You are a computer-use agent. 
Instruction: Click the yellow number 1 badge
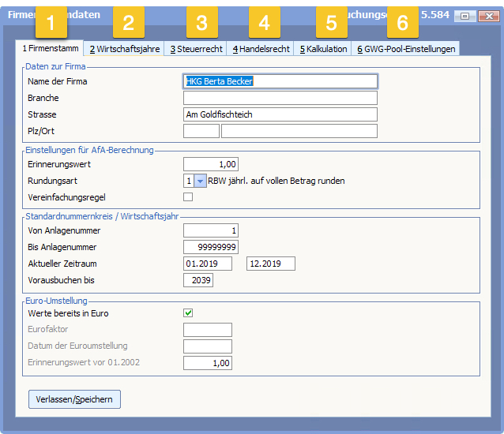(x=51, y=23)
